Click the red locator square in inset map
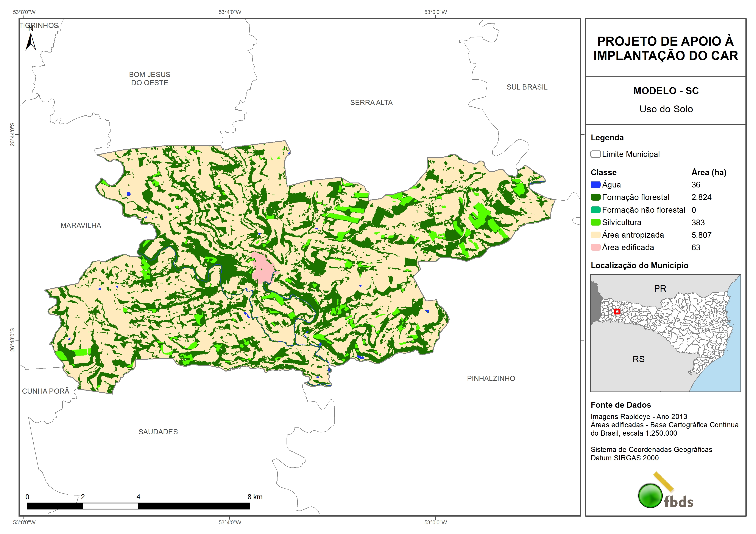The height and width of the screenshot is (534, 756). point(617,311)
